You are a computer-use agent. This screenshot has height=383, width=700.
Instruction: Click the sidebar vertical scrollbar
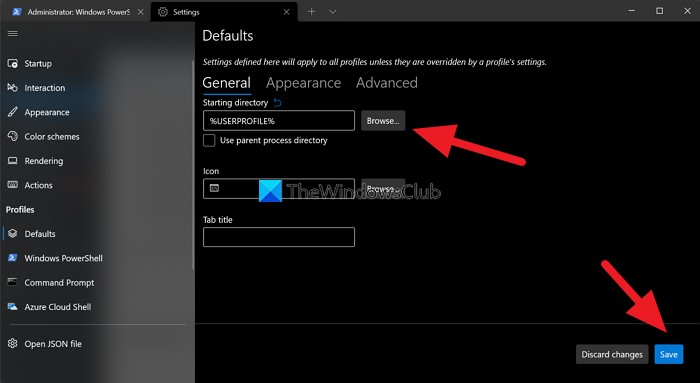[x=193, y=165]
